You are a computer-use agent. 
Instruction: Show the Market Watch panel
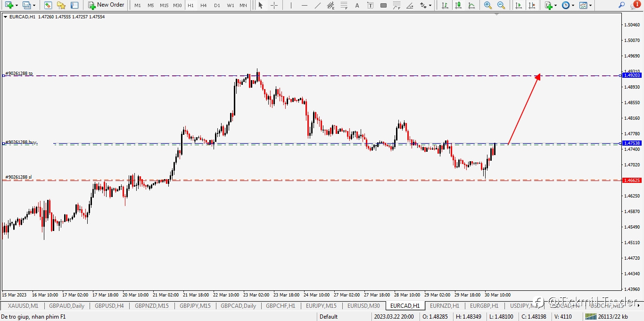48,5
